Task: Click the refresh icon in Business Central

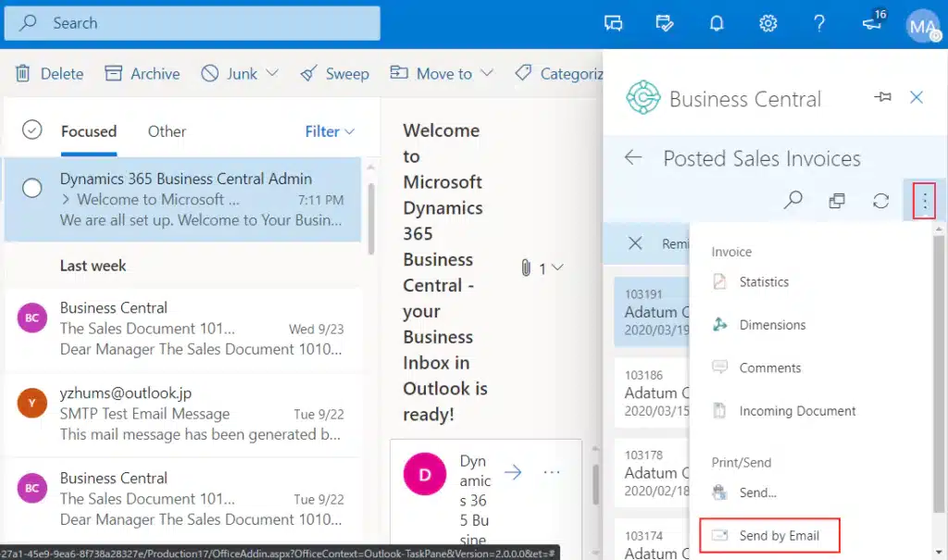Action: pyautogui.click(x=881, y=200)
